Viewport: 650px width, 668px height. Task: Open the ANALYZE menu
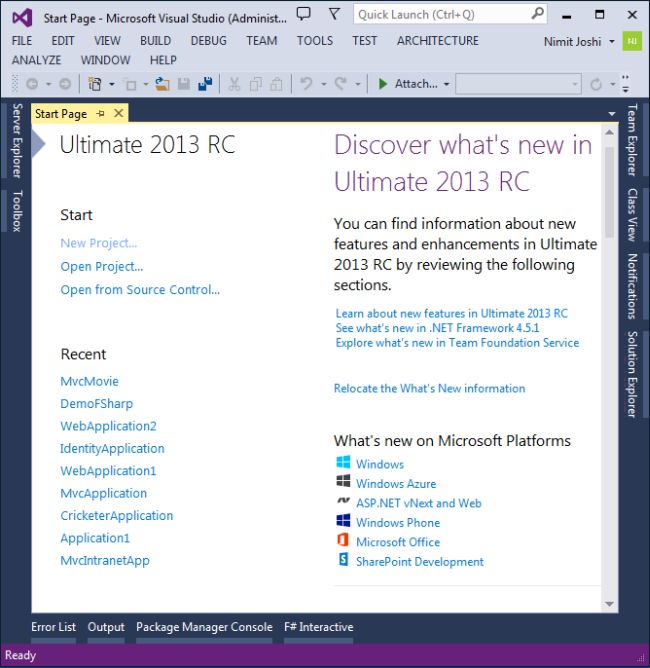pos(36,60)
